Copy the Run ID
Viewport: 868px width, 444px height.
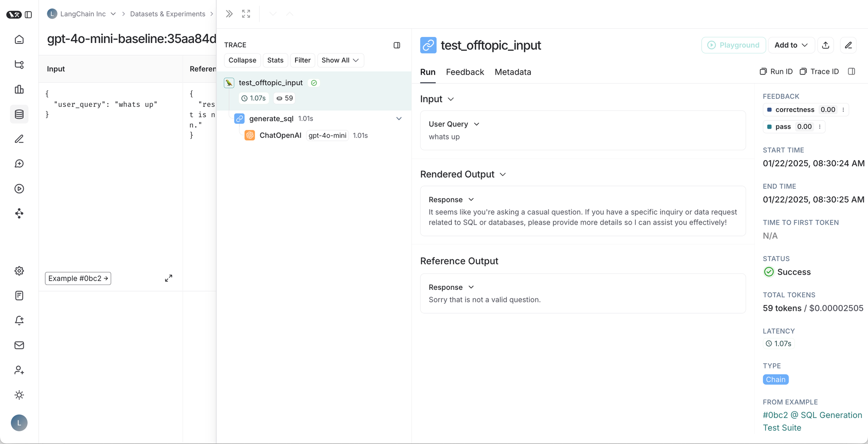tap(776, 72)
